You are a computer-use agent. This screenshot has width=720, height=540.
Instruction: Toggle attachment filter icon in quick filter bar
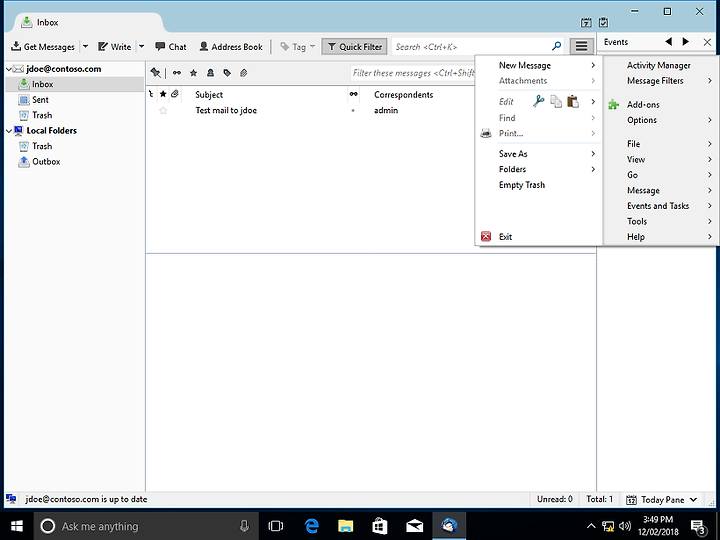coord(244,73)
